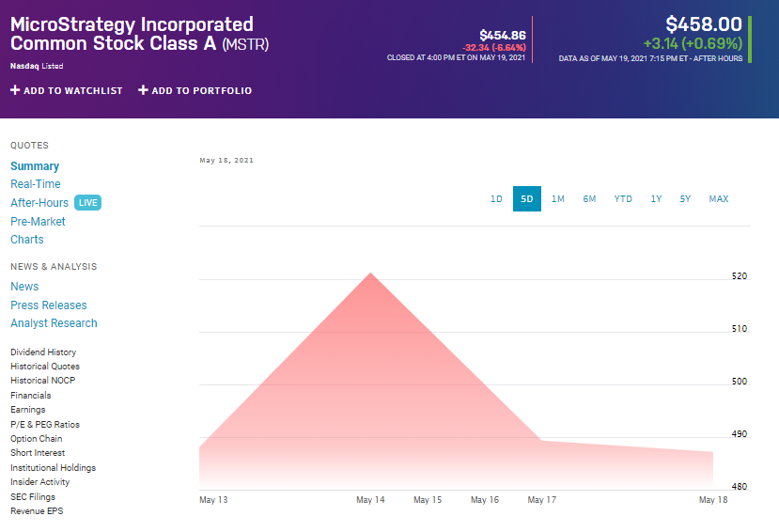Open the Charts link

tap(27, 240)
